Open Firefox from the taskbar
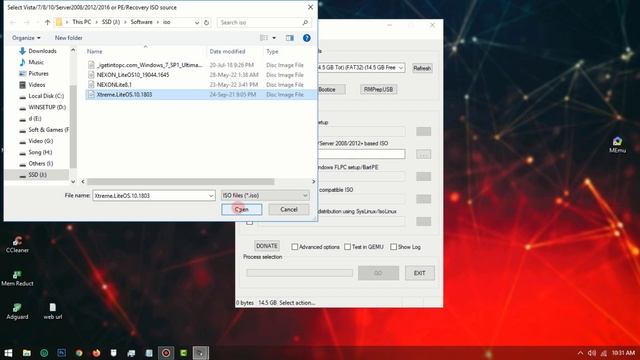This screenshot has height=360, width=640. [x=96, y=353]
